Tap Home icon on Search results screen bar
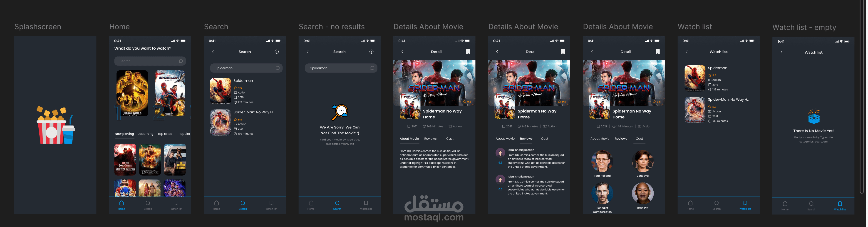 pos(217,203)
